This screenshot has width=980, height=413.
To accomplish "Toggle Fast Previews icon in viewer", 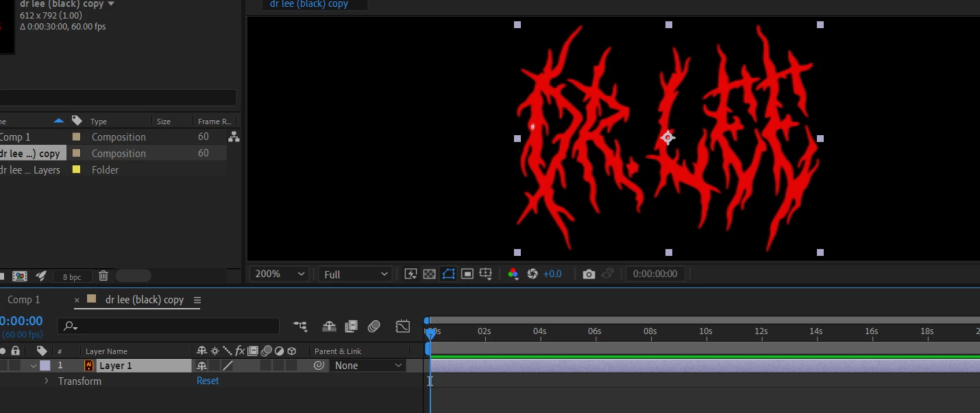I will point(411,274).
